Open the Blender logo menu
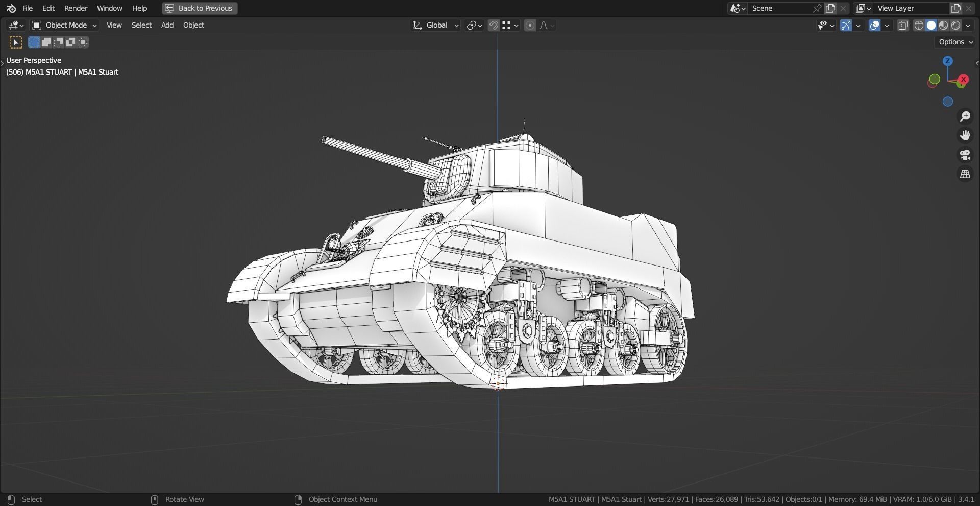This screenshot has width=980, height=506. [11, 8]
